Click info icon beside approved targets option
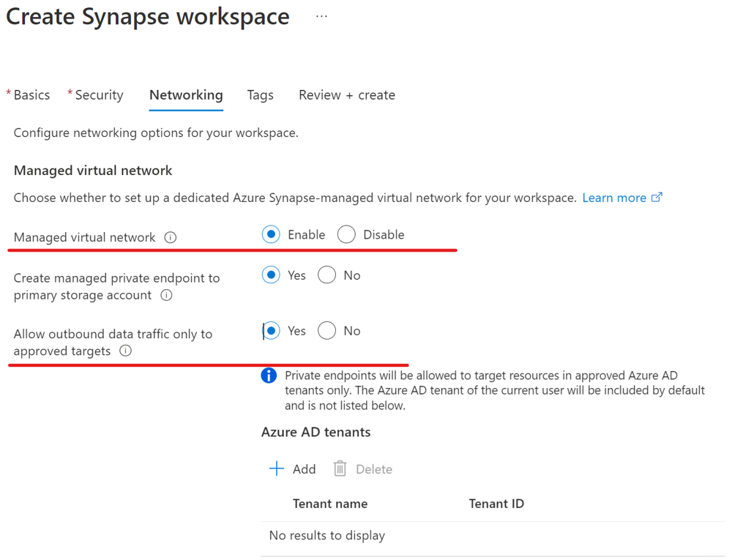 pyautogui.click(x=125, y=351)
